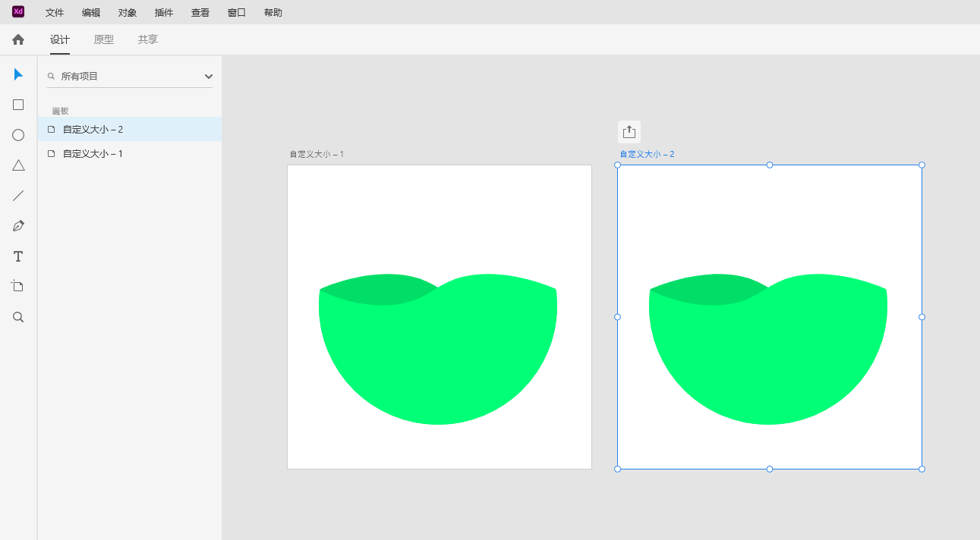Image resolution: width=980 pixels, height=540 pixels.
Task: Click the Adobe XD logo icon
Action: pos(18,11)
